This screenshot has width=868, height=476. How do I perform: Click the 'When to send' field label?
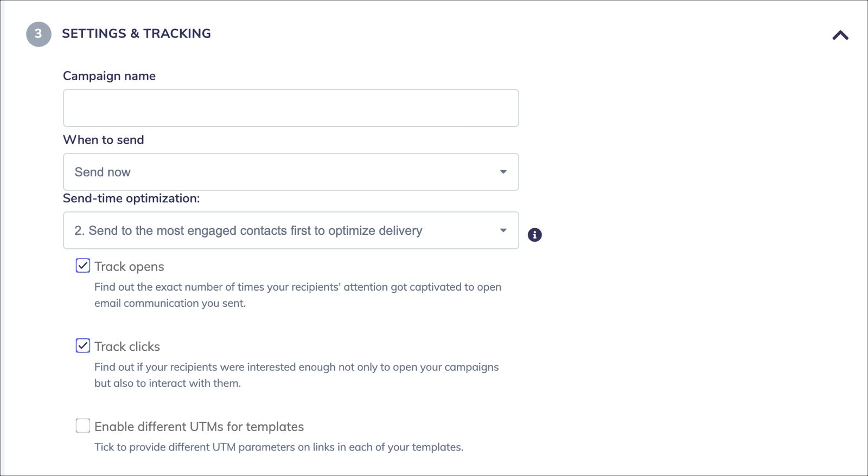pyautogui.click(x=104, y=140)
